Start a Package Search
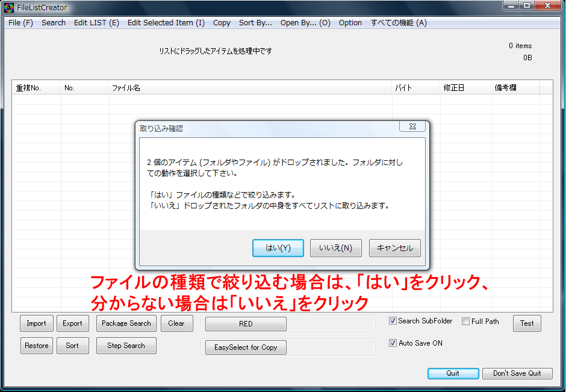The image size is (566, 392). (126, 323)
